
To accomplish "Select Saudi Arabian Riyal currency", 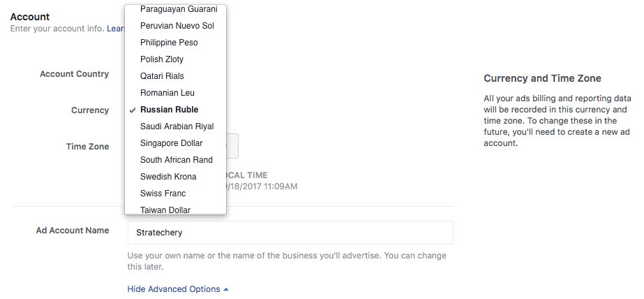I will click(177, 126).
